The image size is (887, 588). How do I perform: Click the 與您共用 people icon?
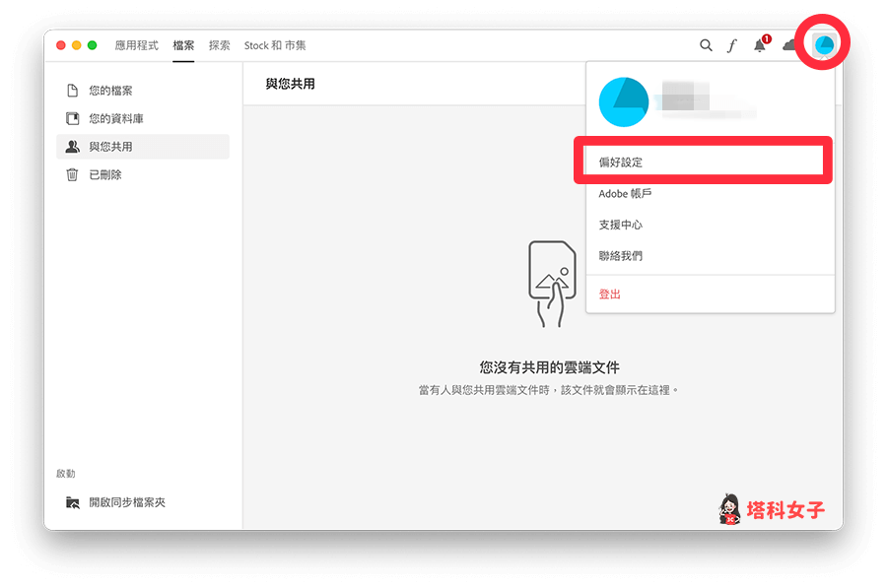(72, 147)
